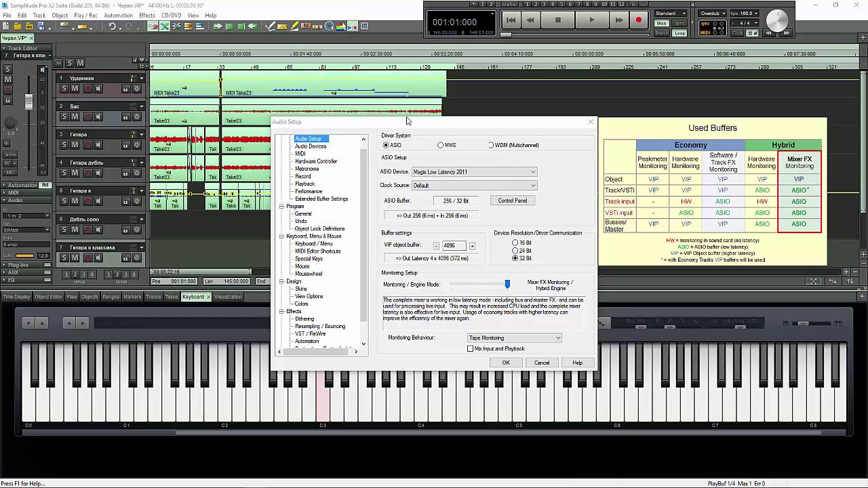Solo the Ударники track
Image resolution: width=868 pixels, height=488 pixels.
[x=64, y=89]
